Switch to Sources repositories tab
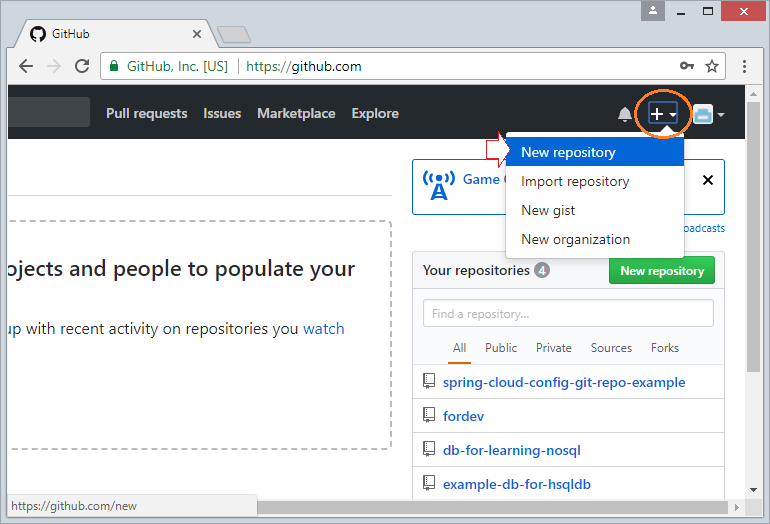 611,348
